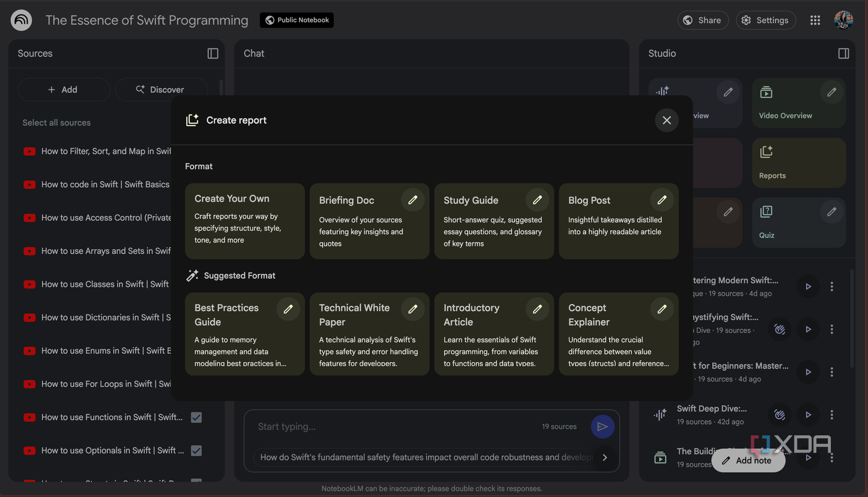
Task: Click the Share button
Action: [703, 20]
